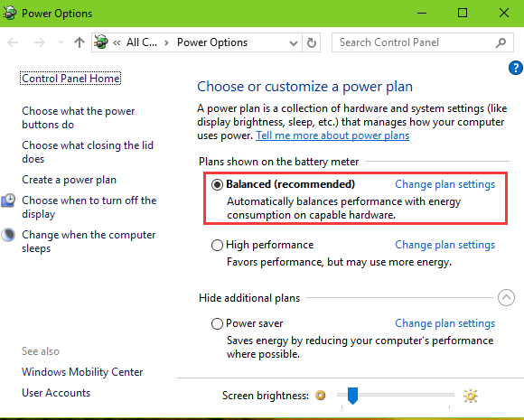Open the address bar history dropdown
This screenshot has width=524, height=420.
294,42
